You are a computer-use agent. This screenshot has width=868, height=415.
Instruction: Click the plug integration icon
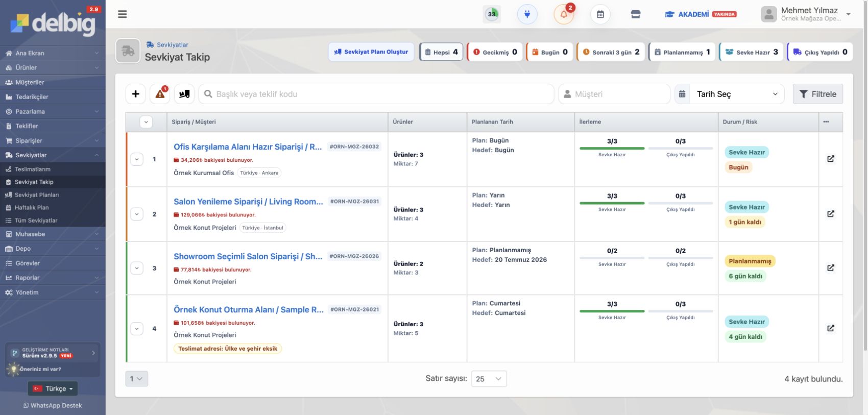[x=527, y=14]
